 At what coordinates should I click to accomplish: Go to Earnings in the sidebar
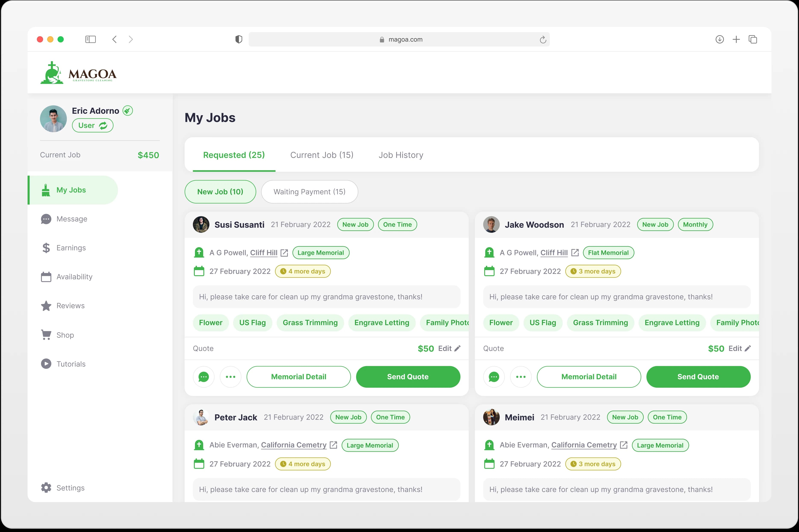coord(71,248)
